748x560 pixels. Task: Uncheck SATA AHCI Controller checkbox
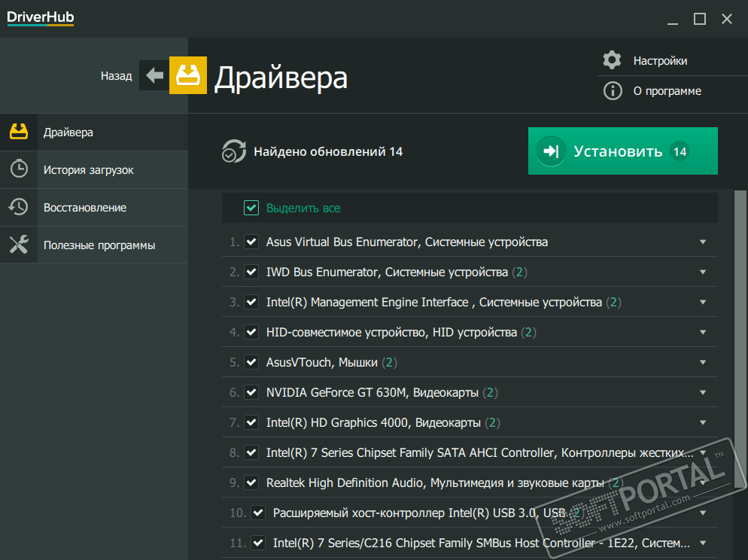(x=251, y=452)
